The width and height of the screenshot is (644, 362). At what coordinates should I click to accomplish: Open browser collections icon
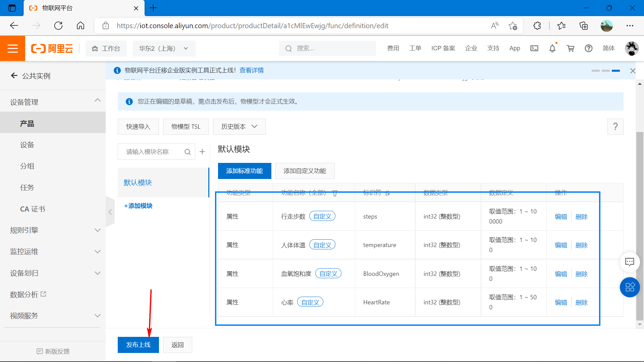[584, 26]
